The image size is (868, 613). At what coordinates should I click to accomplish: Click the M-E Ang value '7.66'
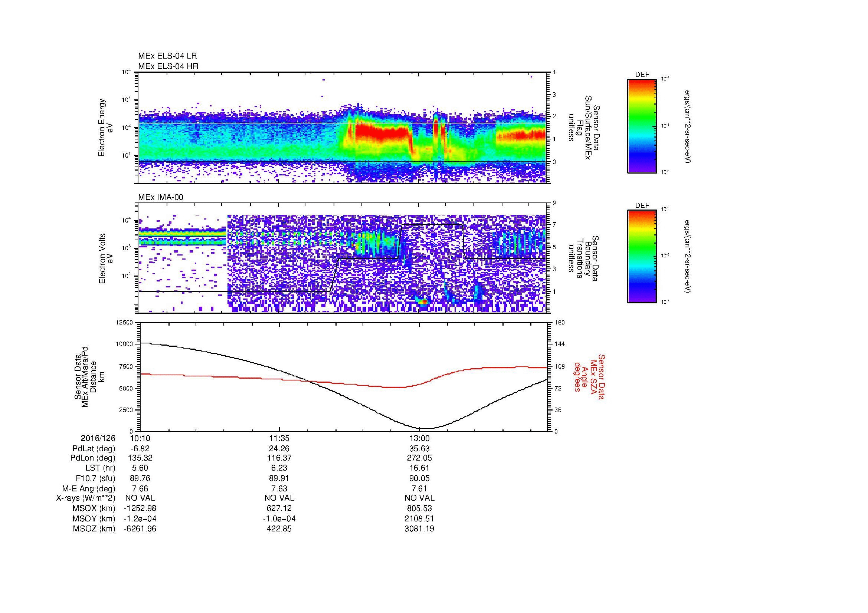[x=140, y=488]
